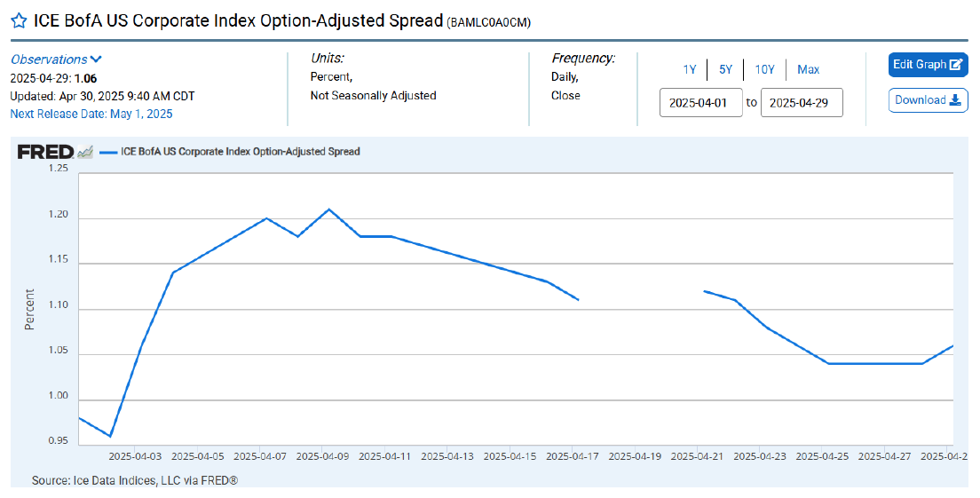Viewport: 980px width, 498px height.
Task: Click the download arrow icon
Action: click(955, 100)
